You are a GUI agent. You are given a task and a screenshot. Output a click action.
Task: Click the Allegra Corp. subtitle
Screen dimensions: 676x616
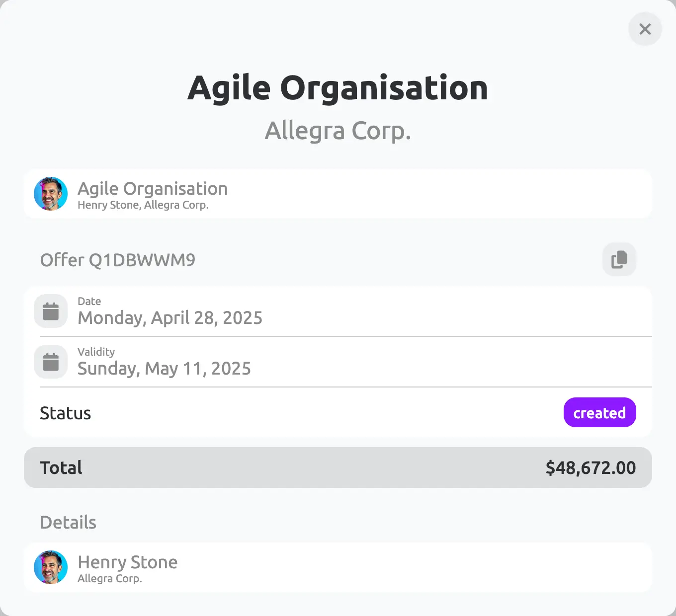tap(338, 131)
